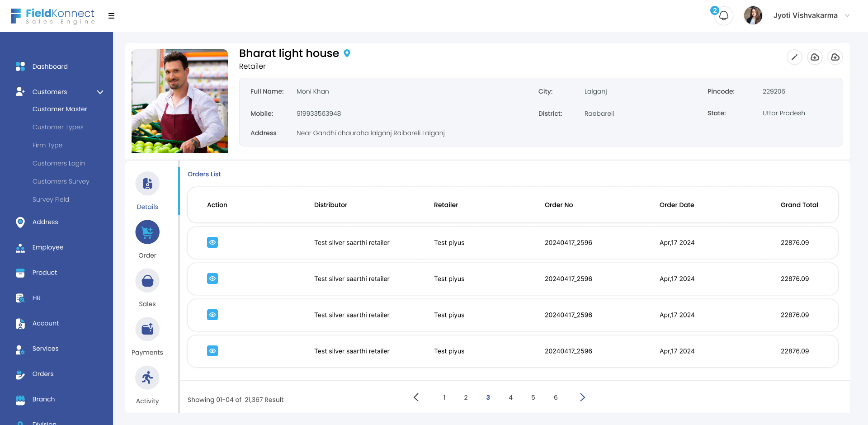The image size is (868, 425).
Task: Go to pagination page 2
Action: tap(466, 397)
